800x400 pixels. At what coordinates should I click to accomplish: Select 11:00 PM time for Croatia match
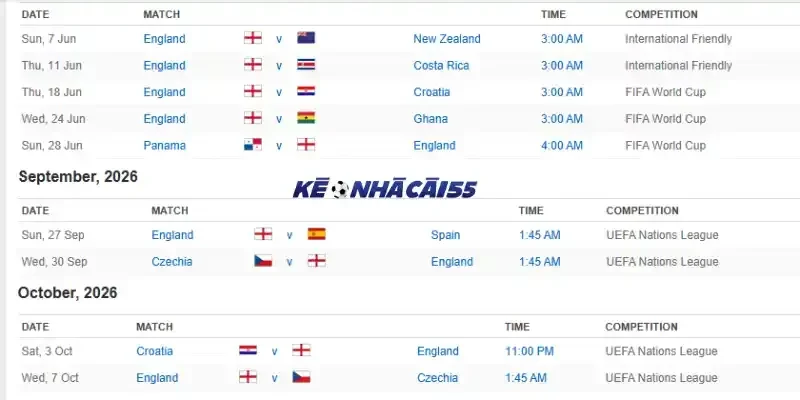point(529,351)
